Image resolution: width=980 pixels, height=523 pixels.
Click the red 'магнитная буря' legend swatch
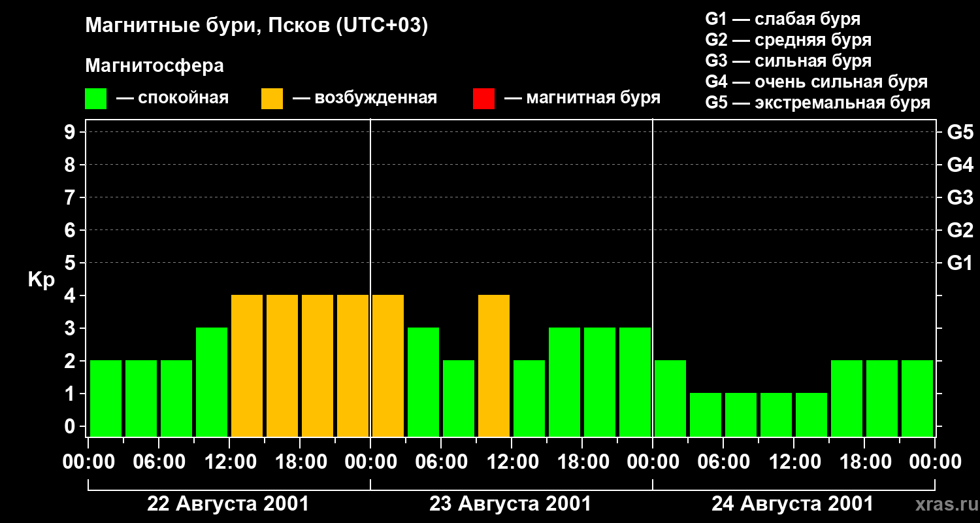(483, 99)
